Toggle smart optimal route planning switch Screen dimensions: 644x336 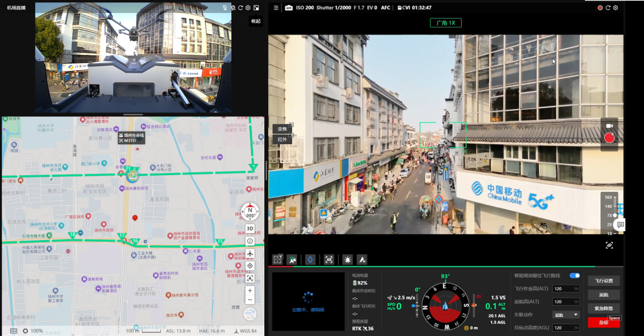[x=575, y=275]
